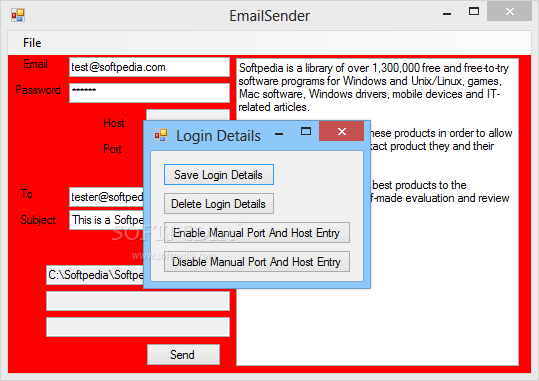Click the To recipient field
539x381 pixels.
[x=106, y=197]
